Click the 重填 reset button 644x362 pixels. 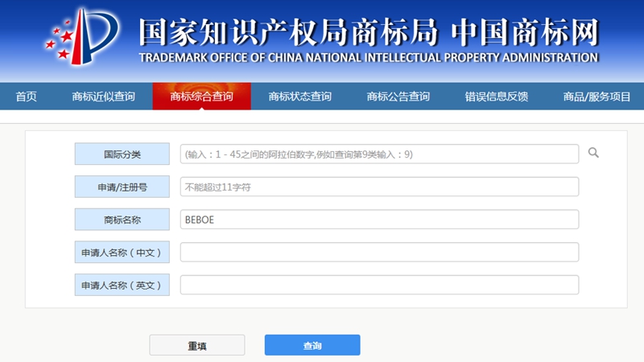coord(197,345)
